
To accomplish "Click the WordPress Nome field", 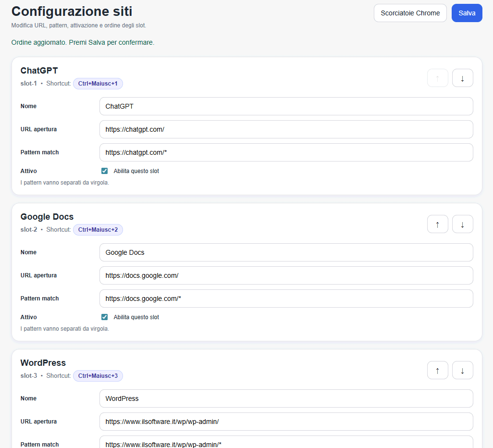I will 286,398.
